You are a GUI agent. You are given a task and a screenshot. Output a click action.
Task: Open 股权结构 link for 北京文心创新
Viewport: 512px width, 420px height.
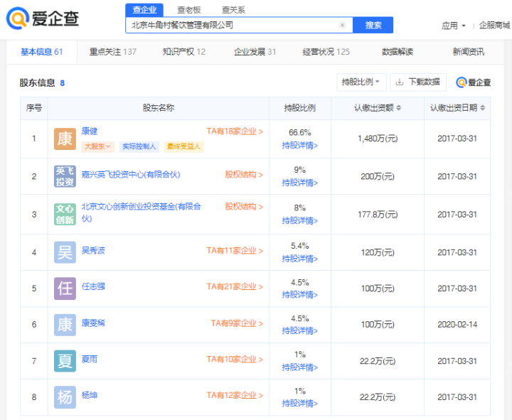(244, 207)
